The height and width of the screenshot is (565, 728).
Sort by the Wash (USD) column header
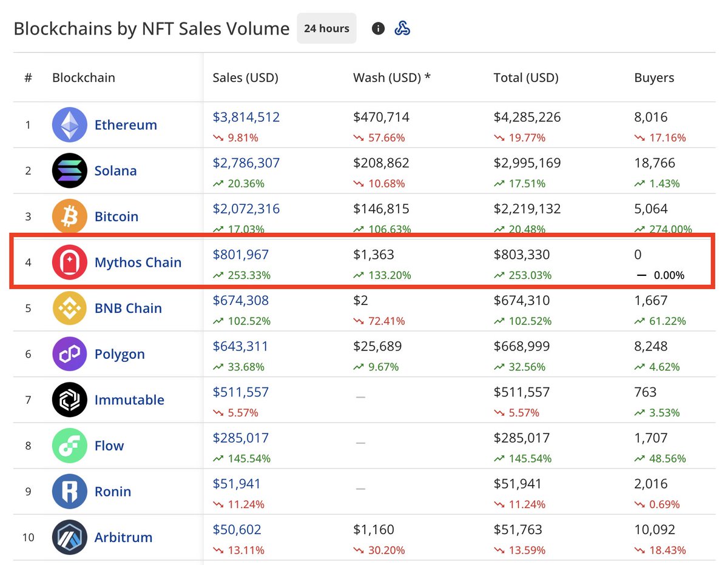tap(392, 78)
